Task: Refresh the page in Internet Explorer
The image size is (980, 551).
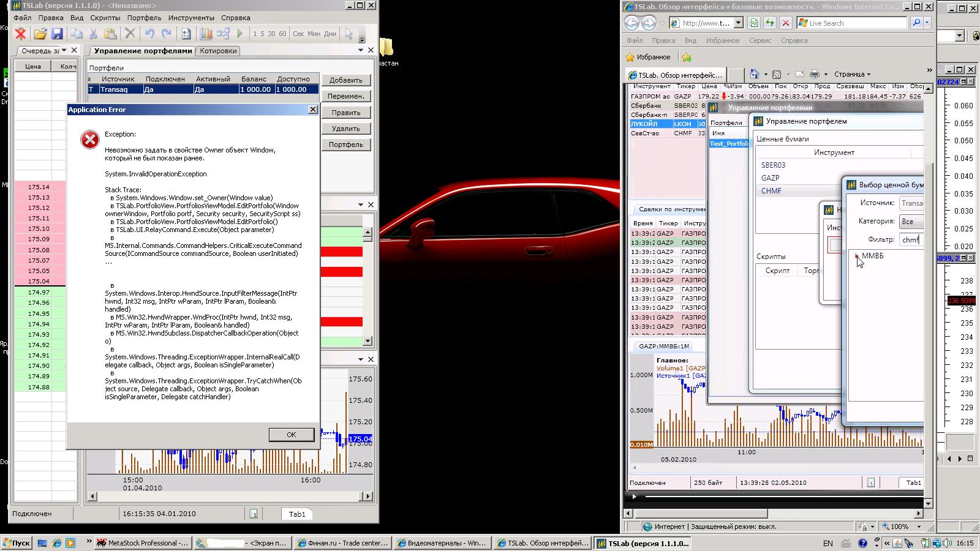Action: [770, 23]
